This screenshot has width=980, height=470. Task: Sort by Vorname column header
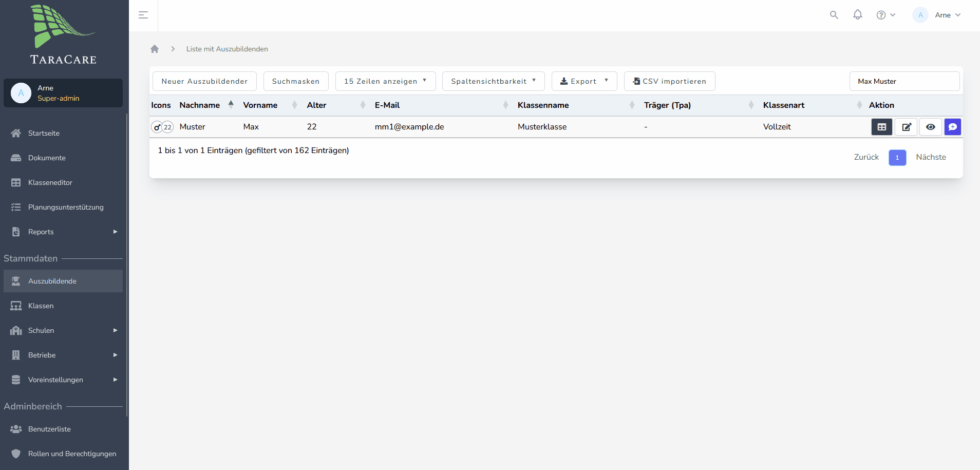coord(270,105)
